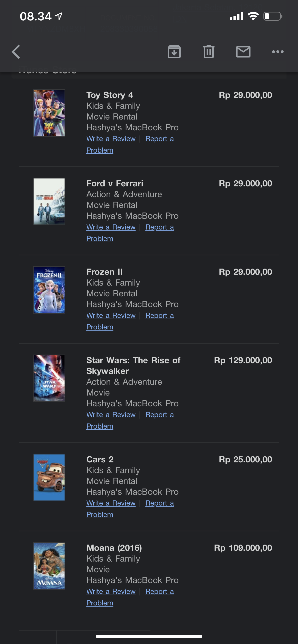Report a Problem for Moana (2016)

click(160, 592)
